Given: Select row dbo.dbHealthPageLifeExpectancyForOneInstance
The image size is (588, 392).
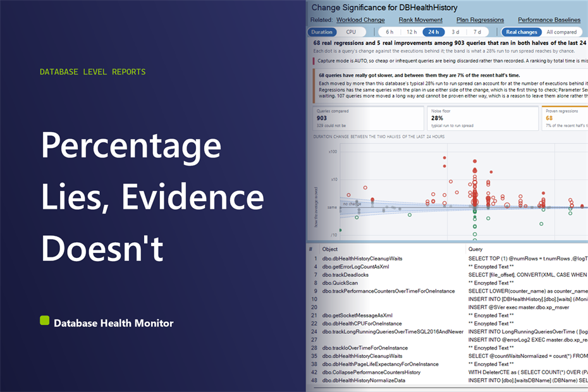Looking at the screenshot, I should 448,364.
